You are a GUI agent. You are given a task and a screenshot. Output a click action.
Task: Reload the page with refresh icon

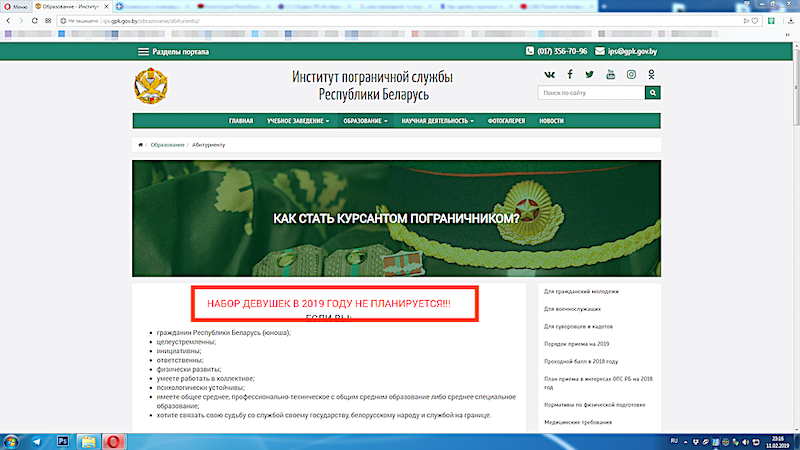(34, 21)
